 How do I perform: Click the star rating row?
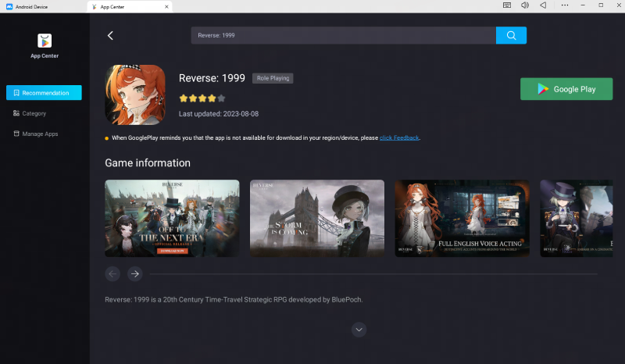click(202, 98)
